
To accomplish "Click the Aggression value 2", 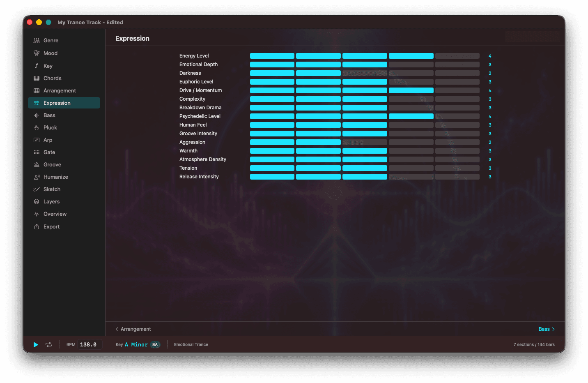I will [490, 142].
